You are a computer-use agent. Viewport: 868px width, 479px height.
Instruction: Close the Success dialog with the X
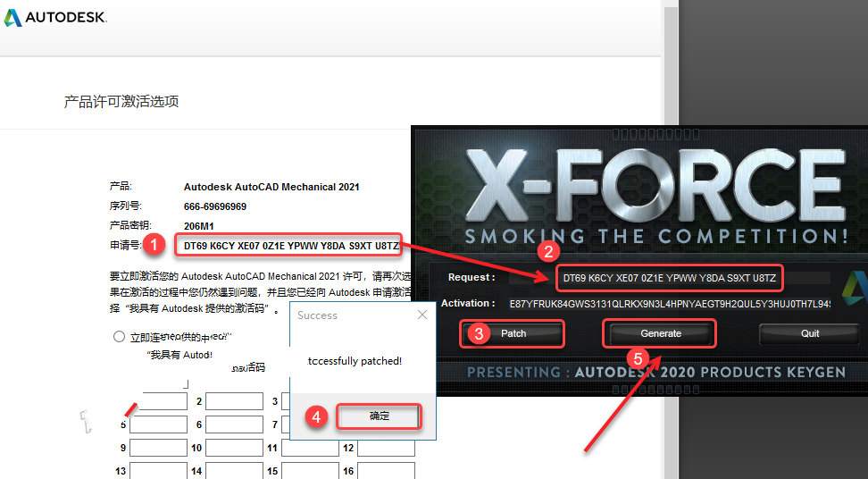(x=422, y=315)
